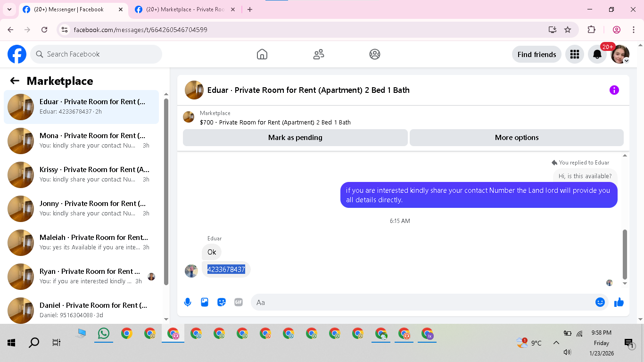Click More options button
Screen dimensions: 644x362
pos(517,138)
